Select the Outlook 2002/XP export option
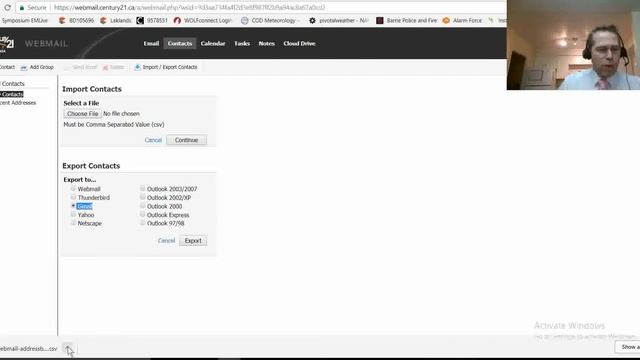Screen dimensions: 640x360 click(x=142, y=197)
